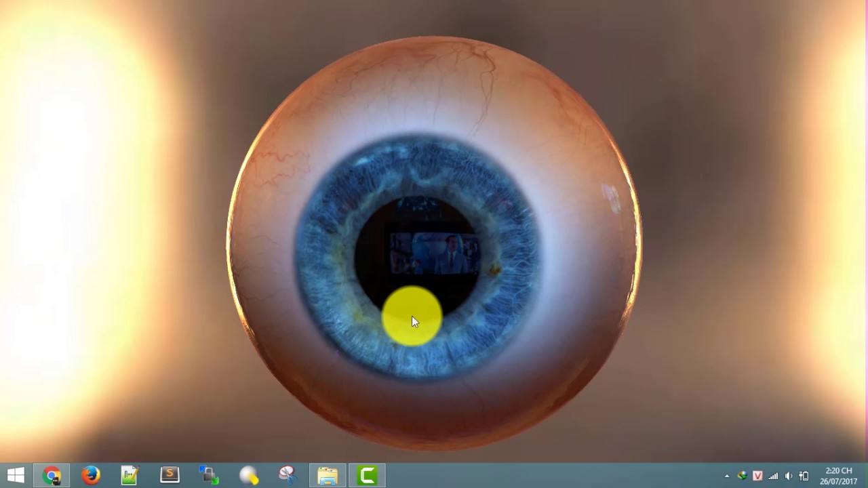The image size is (868, 488).
Task: Open the volume control from the tray
Action: [x=788, y=476]
